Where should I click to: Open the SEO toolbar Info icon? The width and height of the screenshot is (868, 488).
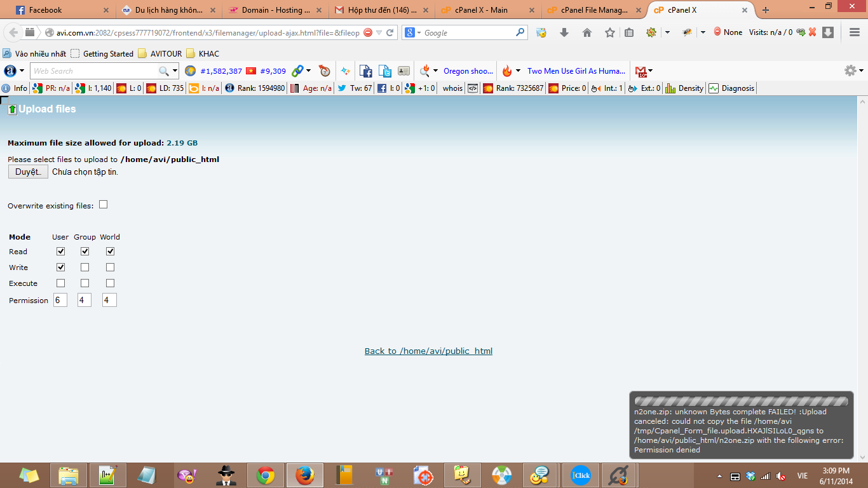tap(15, 88)
